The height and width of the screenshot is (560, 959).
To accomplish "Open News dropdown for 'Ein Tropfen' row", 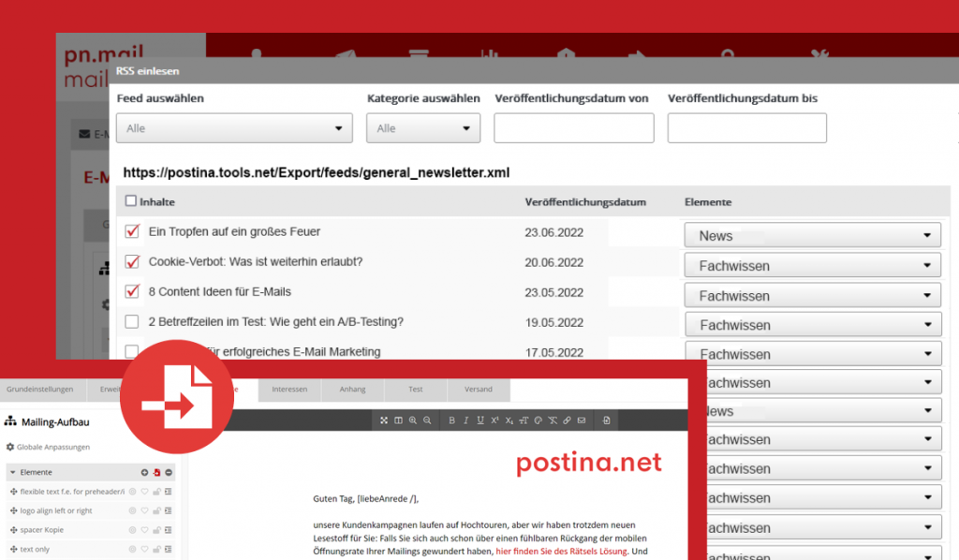I will point(812,235).
